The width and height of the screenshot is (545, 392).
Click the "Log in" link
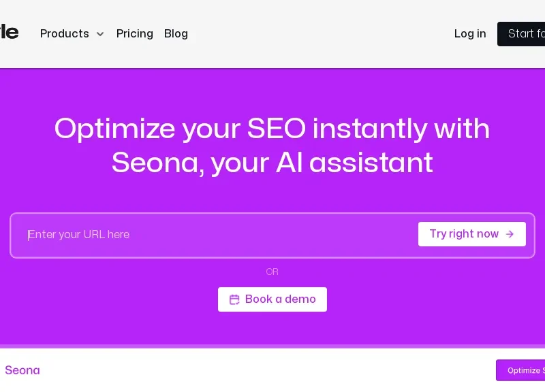pyautogui.click(x=470, y=33)
